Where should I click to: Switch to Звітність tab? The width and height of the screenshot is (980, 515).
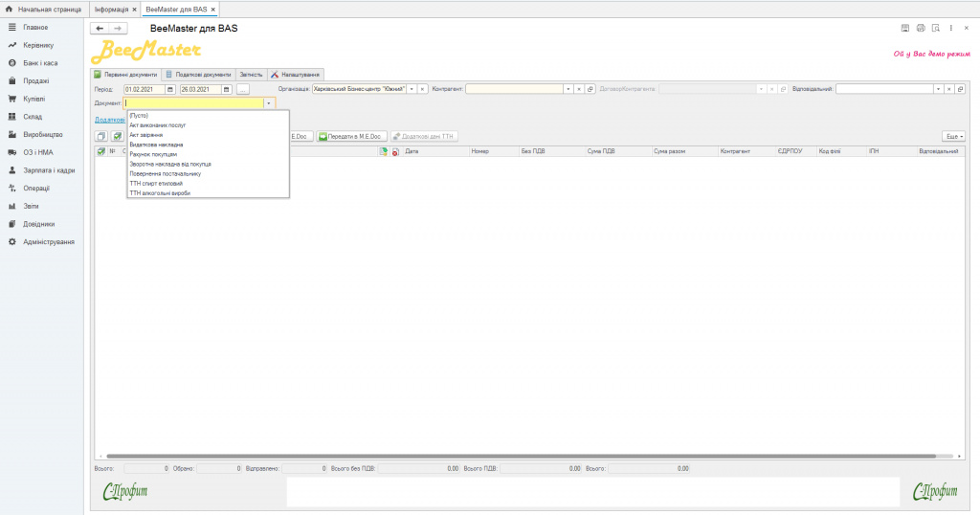click(252, 75)
